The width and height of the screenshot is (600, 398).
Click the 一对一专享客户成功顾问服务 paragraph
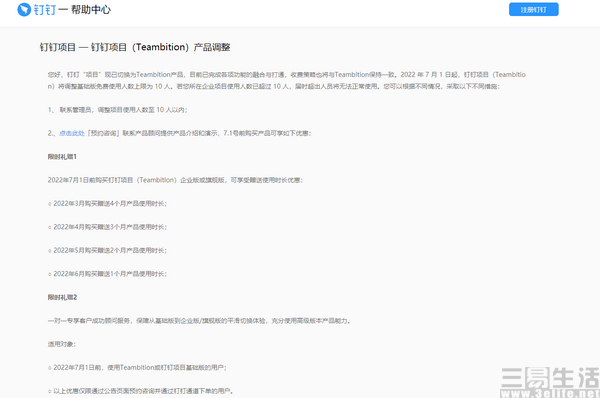(x=199, y=321)
